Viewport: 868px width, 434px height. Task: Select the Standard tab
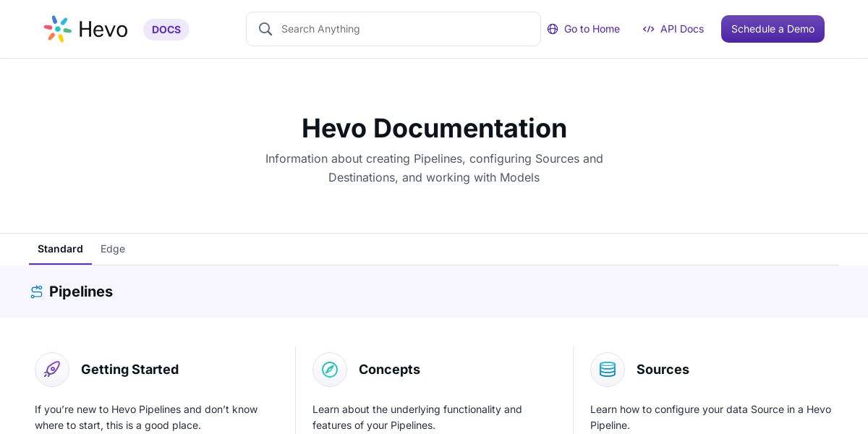pos(60,249)
